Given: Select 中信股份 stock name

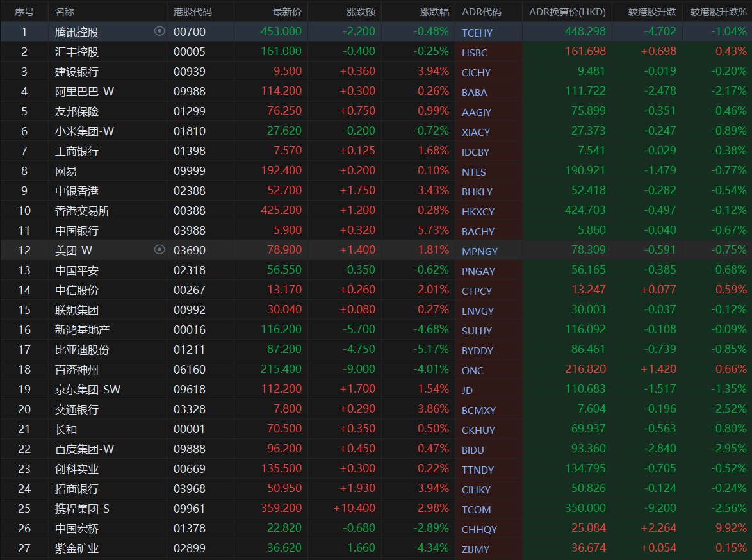Looking at the screenshot, I should pyautogui.click(x=77, y=290).
